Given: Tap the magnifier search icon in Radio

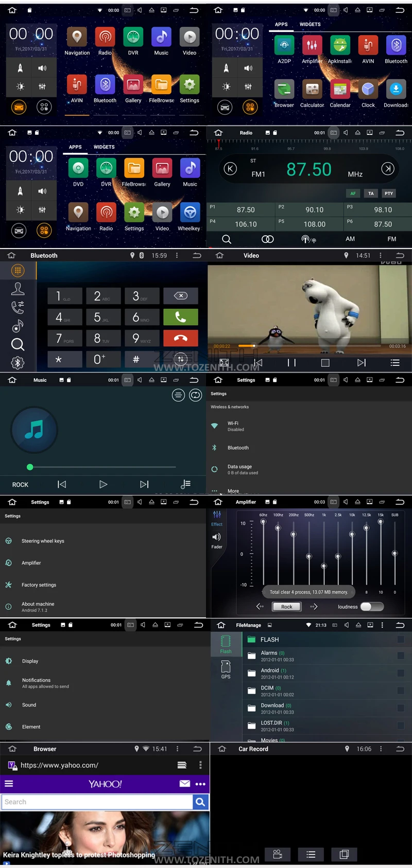Looking at the screenshot, I should click(x=227, y=239).
